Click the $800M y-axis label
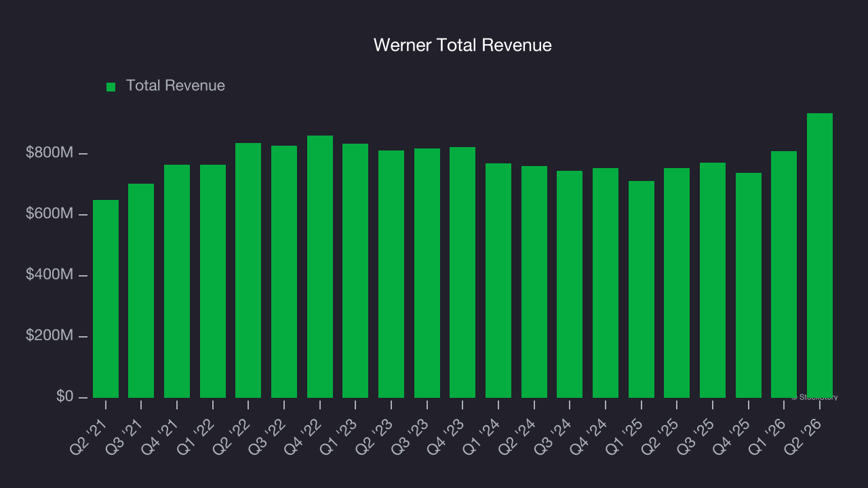This screenshot has height=488, width=868. pyautogui.click(x=50, y=153)
